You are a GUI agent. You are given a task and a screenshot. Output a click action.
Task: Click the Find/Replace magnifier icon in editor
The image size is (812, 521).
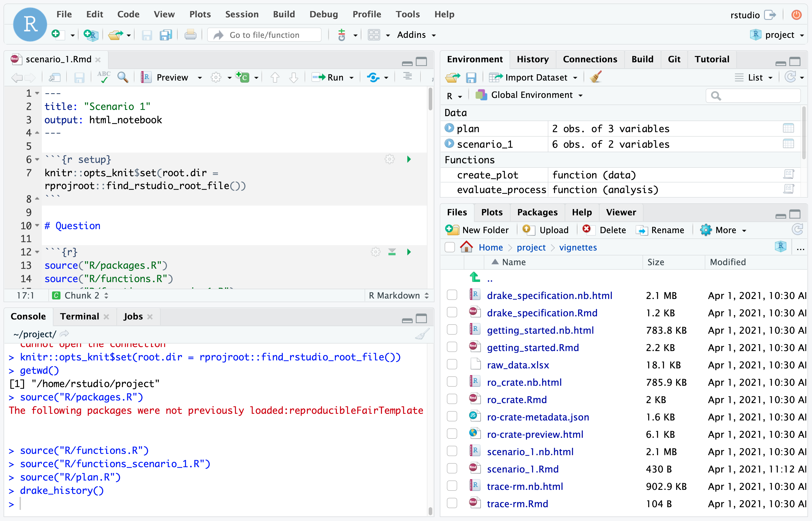pyautogui.click(x=123, y=77)
